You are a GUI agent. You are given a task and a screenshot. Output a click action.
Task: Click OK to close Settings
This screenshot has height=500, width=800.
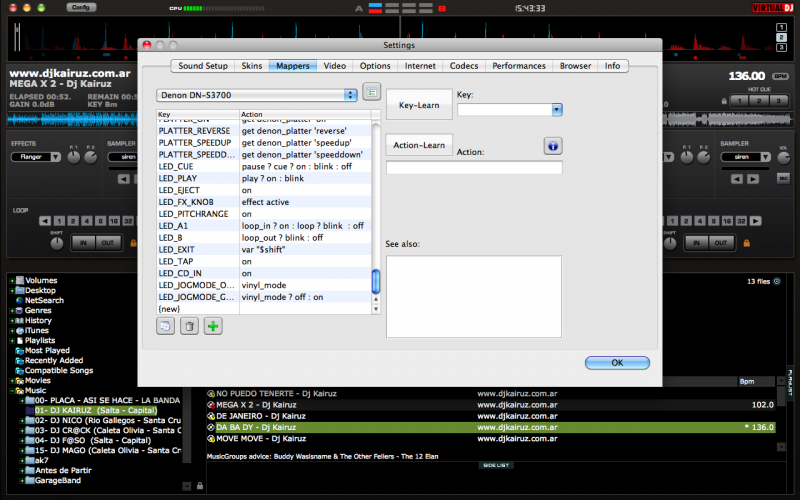pos(617,362)
